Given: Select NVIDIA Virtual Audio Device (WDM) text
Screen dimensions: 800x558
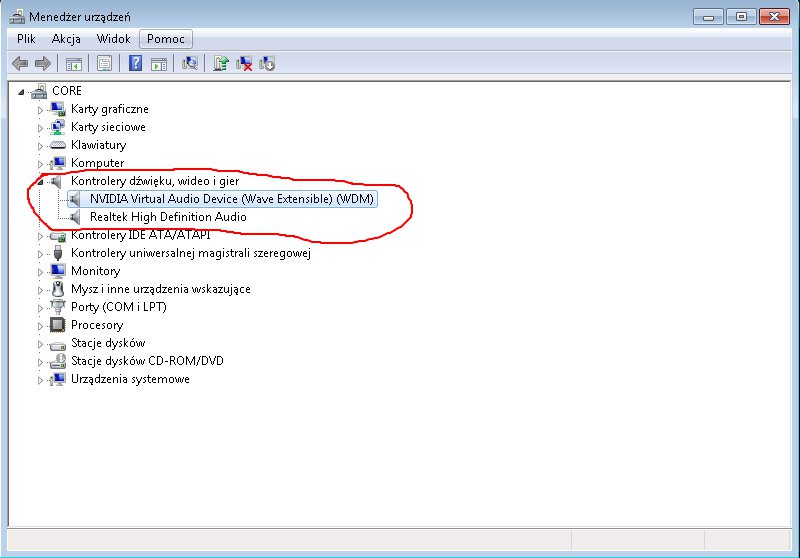Looking at the screenshot, I should (x=232, y=199).
